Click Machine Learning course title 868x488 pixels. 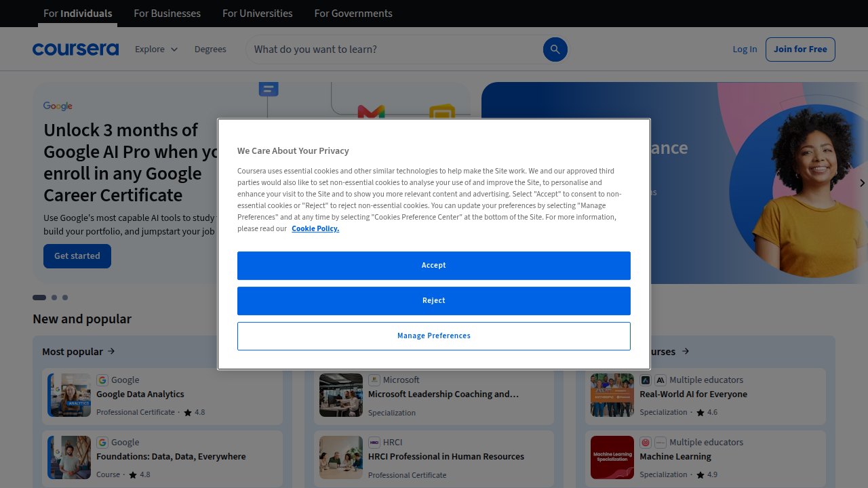coord(675,457)
